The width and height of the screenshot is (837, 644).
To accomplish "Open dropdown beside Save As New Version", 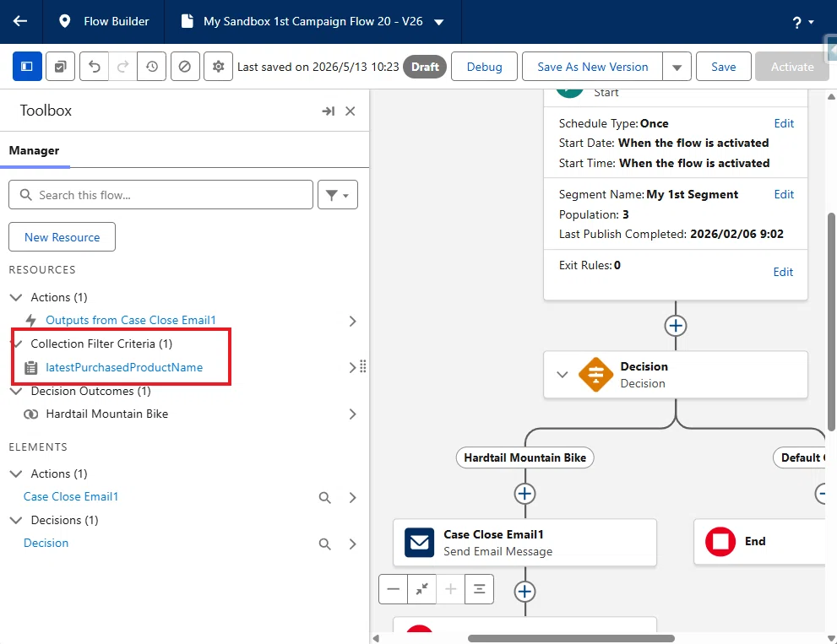I will pyautogui.click(x=677, y=66).
